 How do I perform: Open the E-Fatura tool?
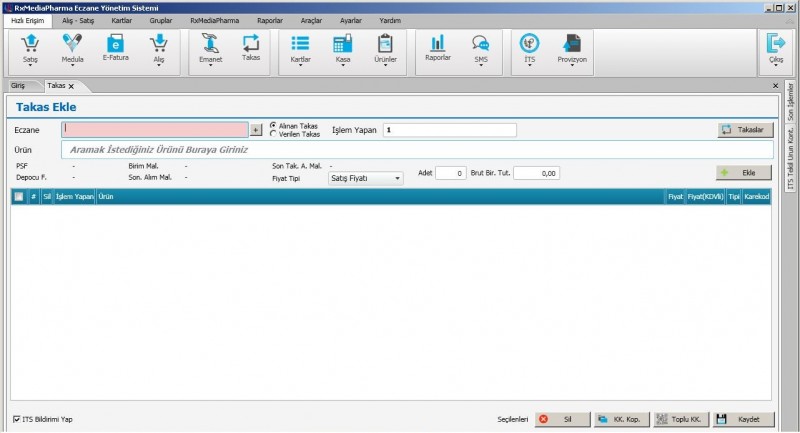click(115, 44)
